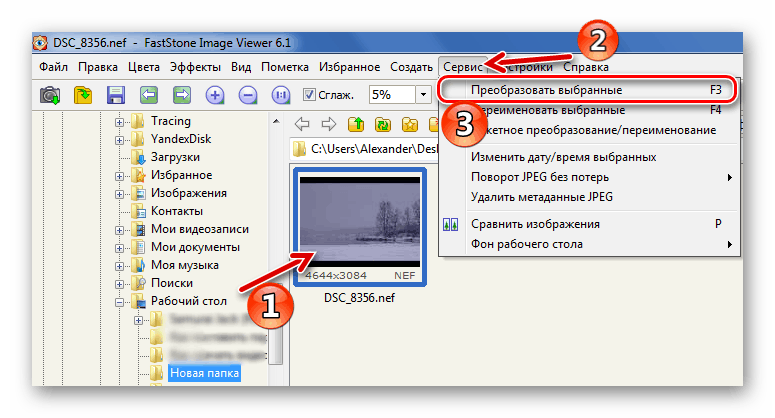775x418 pixels.
Task: Click the FastStone app icon in title bar
Action: click(41, 43)
